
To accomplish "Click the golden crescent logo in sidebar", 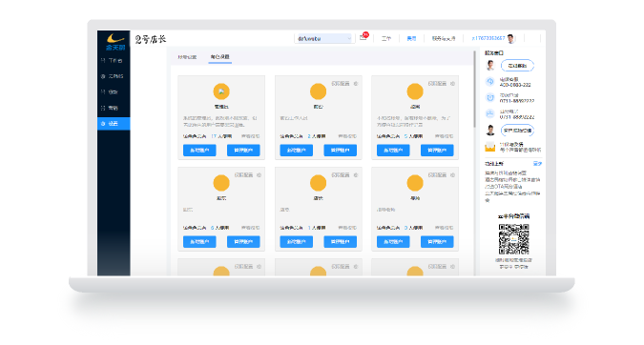I will click(115, 38).
